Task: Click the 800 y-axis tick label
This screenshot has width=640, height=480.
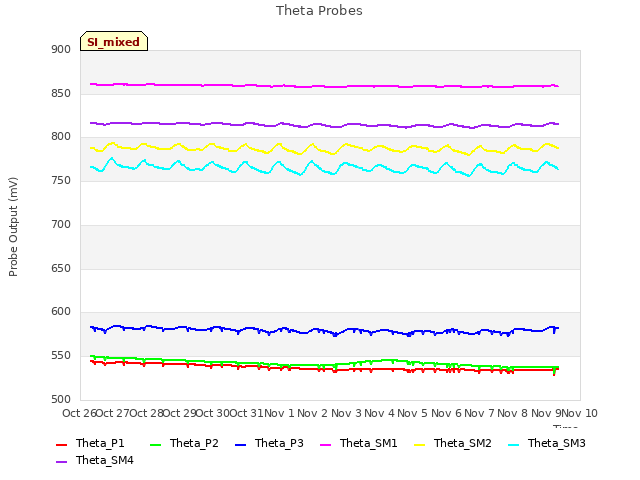Action: pyautogui.click(x=61, y=137)
